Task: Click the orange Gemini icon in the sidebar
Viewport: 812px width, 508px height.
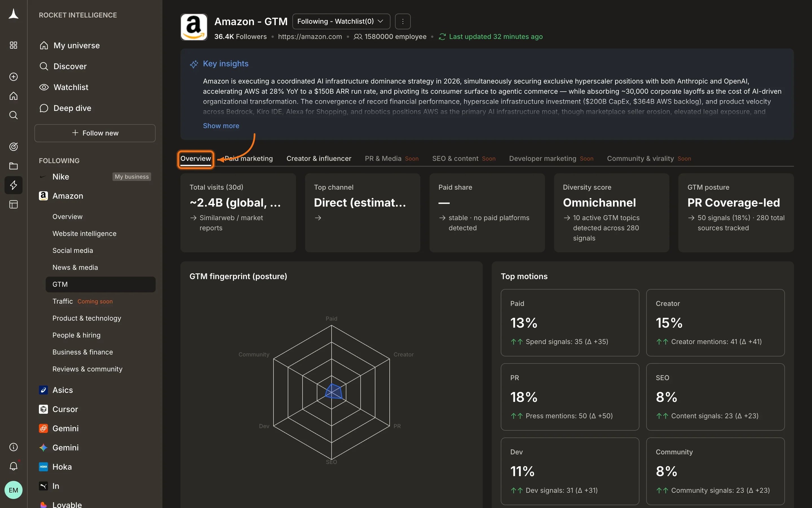Action: (x=43, y=428)
